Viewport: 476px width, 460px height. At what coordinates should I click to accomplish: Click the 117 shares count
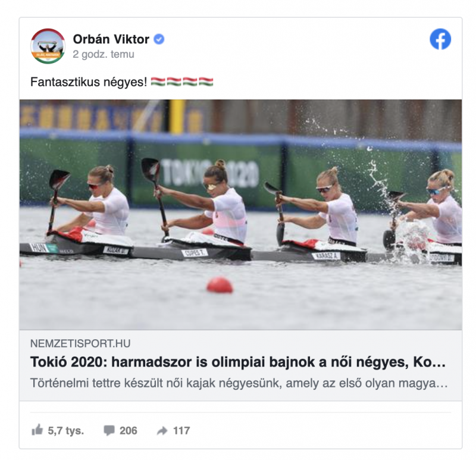click(x=181, y=431)
